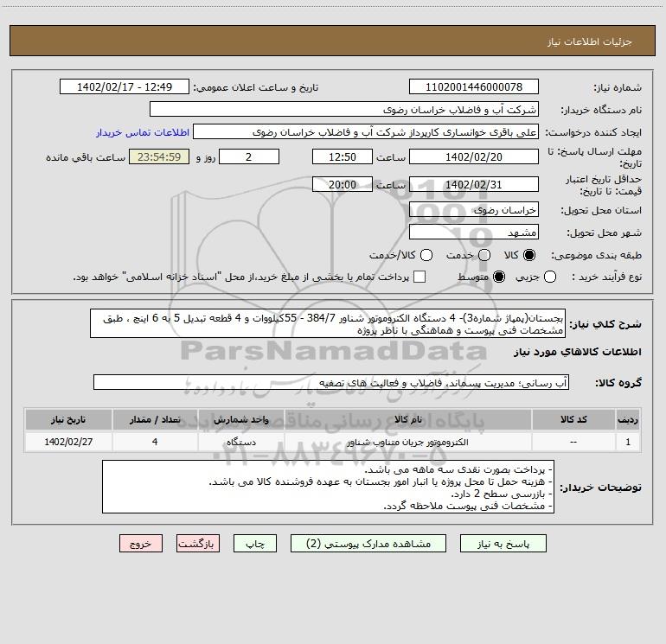The image size is (666, 644).
Task: Click the deadline time field 12:50
Action: tap(343, 156)
